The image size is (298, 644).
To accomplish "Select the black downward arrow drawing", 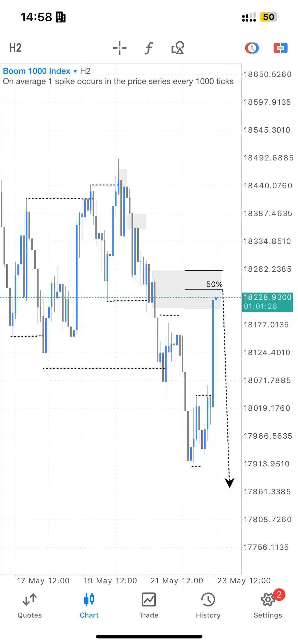I will point(229,482).
